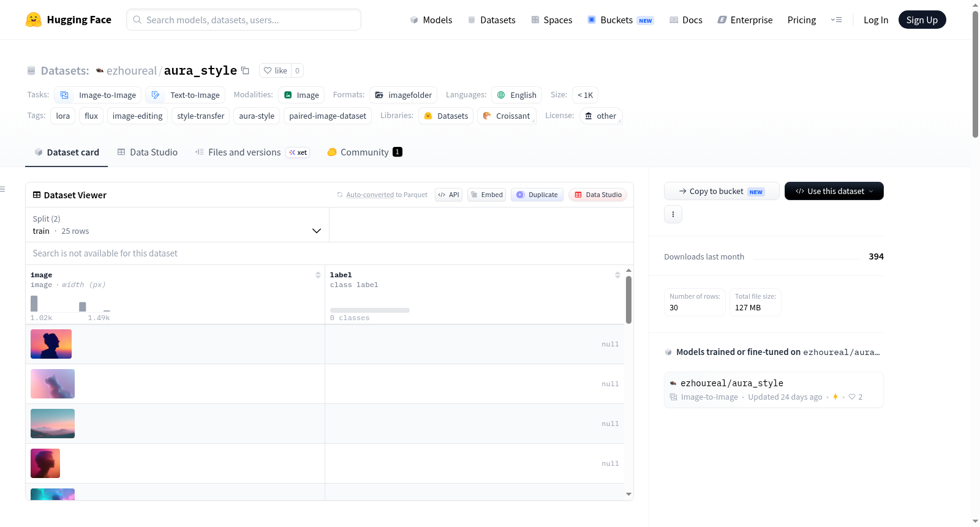Select the Image-to-Image task tag
This screenshot has height=527, width=980.
point(98,95)
